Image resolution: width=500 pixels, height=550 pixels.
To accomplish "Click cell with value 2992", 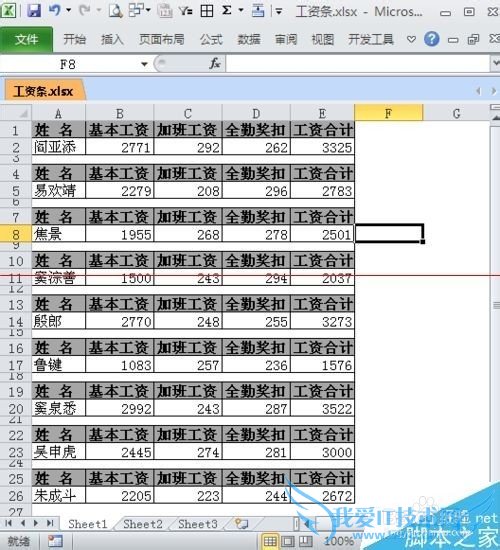I will pos(119,408).
